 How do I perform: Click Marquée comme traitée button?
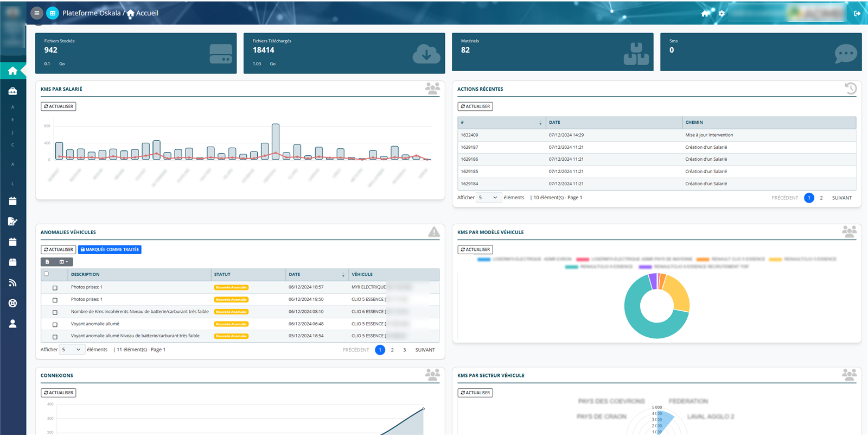point(110,250)
